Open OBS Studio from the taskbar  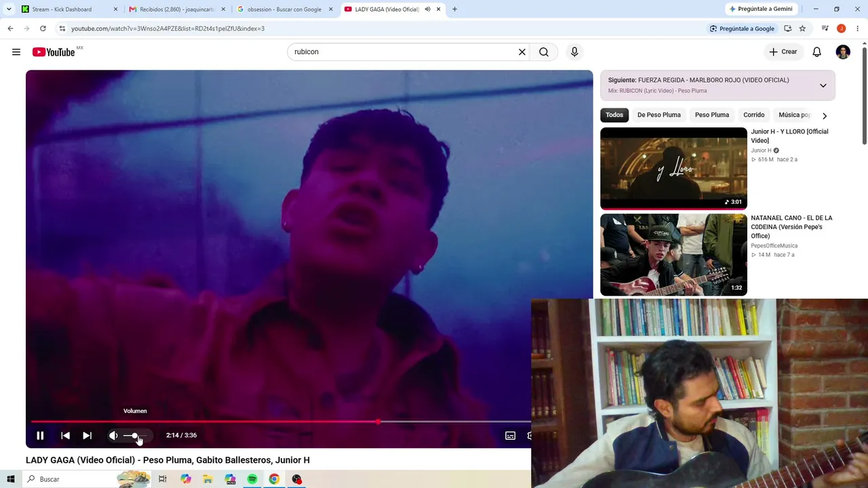coord(296,479)
